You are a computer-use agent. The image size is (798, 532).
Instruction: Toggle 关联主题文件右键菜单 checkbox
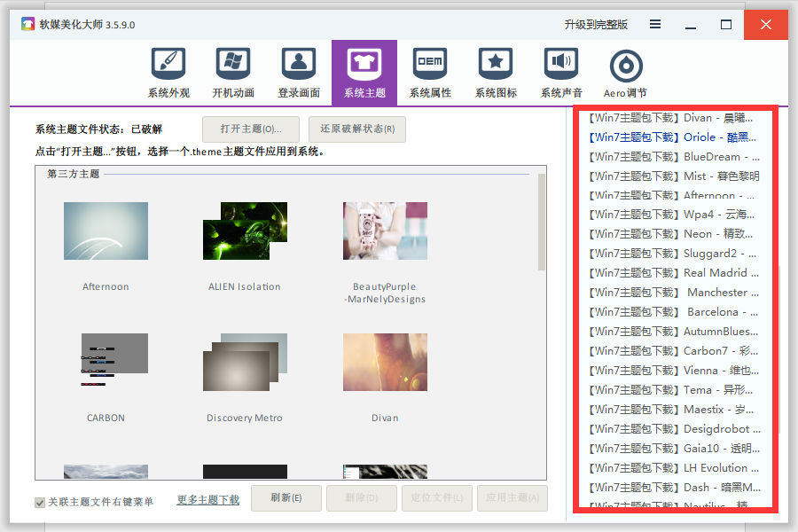pos(40,503)
